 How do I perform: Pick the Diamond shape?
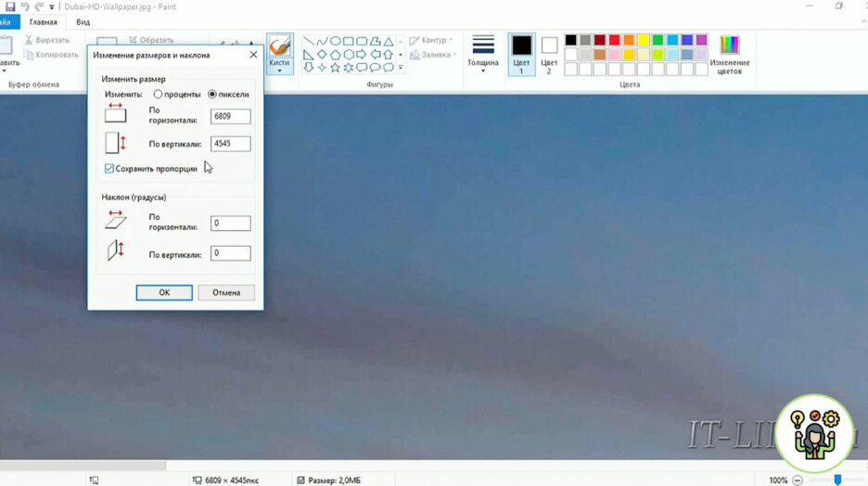pyautogui.click(x=322, y=55)
